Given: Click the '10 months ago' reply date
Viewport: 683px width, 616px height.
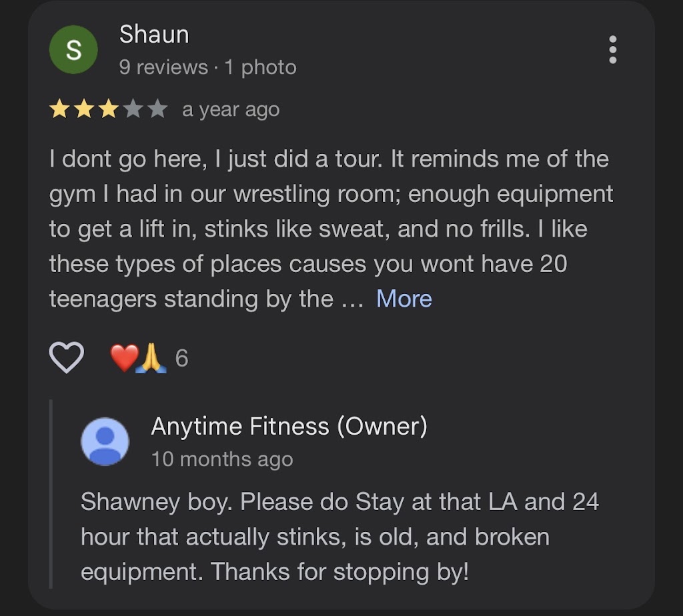Looking at the screenshot, I should tap(222, 459).
